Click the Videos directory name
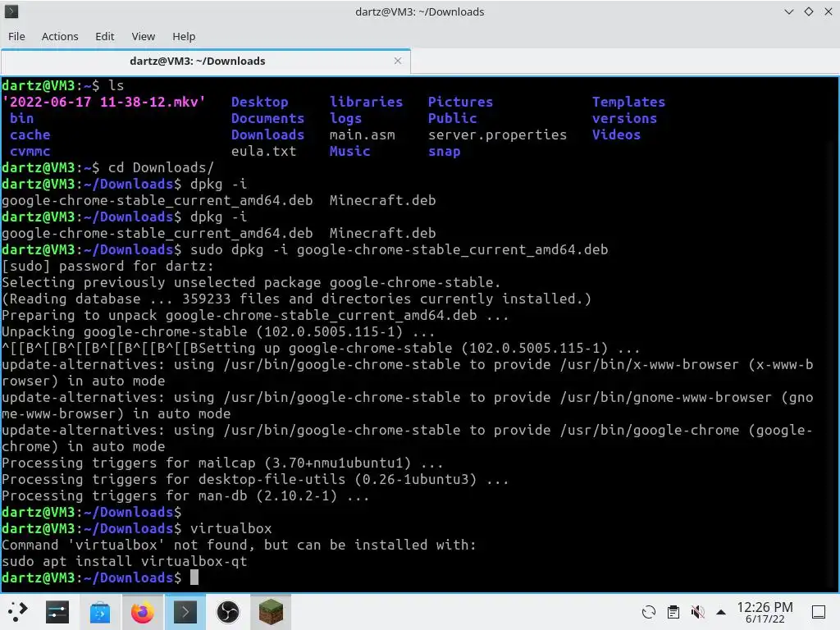840x630 pixels. point(616,135)
